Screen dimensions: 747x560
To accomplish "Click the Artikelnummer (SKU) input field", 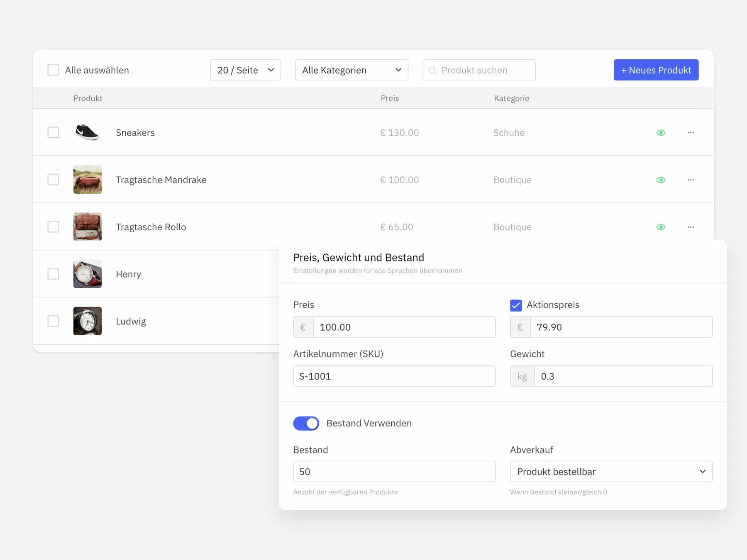I will point(394,376).
